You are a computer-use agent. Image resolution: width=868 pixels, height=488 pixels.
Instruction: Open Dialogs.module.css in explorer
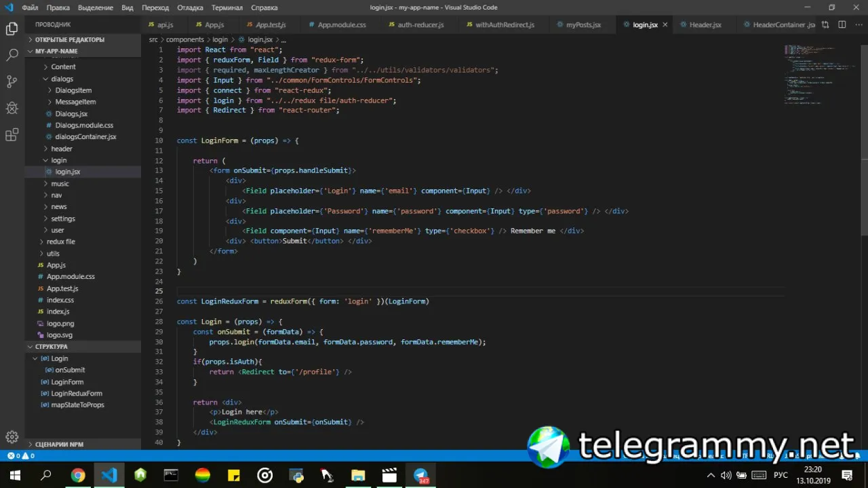coord(84,125)
